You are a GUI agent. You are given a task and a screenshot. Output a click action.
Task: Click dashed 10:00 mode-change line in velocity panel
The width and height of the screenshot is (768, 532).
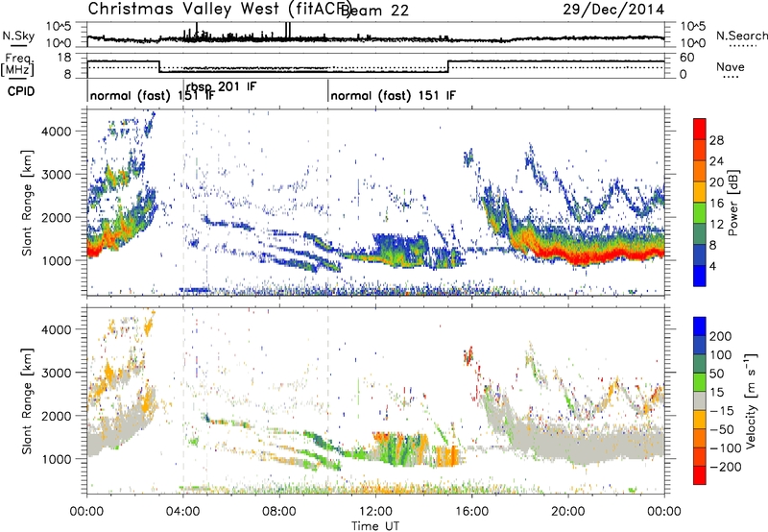click(328, 400)
